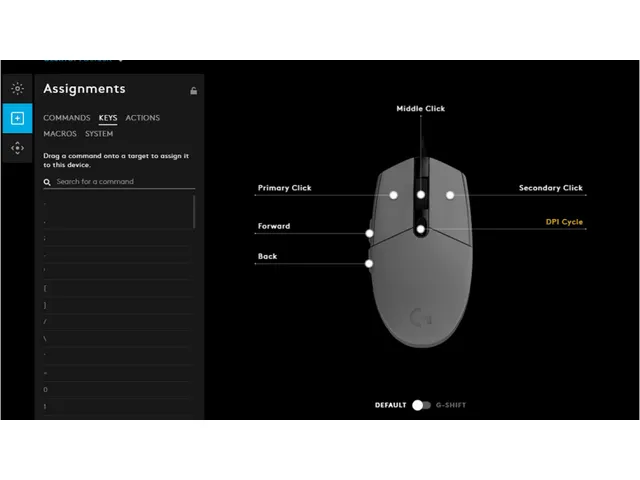Click the lock icon beside Assignments
Image resolution: width=640 pixels, height=480 pixels.
pos(194,91)
